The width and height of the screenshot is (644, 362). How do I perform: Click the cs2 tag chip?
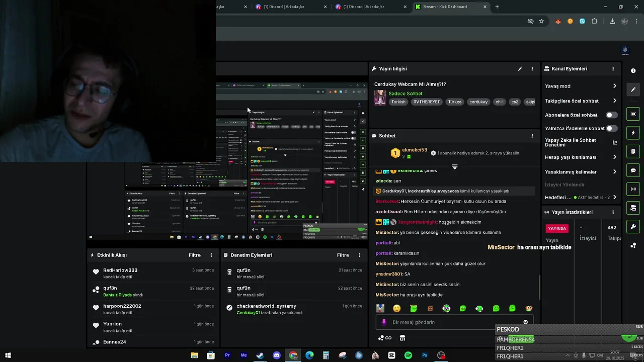(515, 102)
